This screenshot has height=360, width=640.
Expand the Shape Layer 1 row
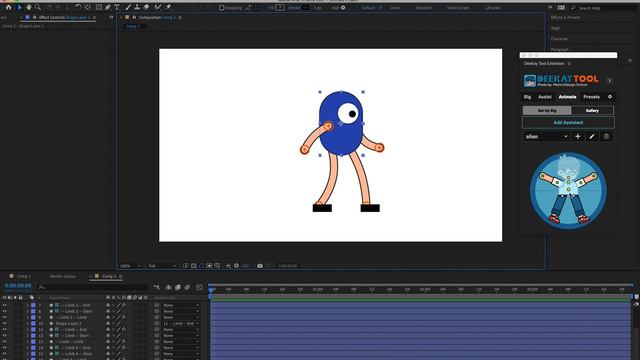coord(28,323)
